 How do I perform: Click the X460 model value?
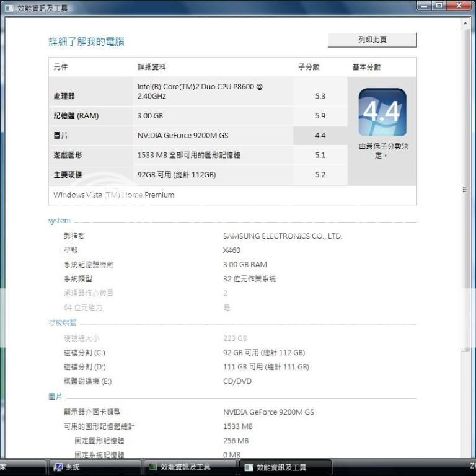(x=232, y=250)
